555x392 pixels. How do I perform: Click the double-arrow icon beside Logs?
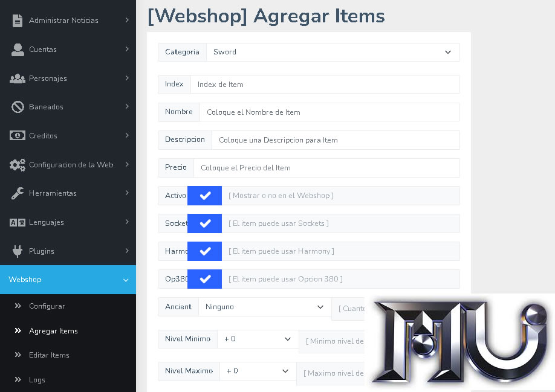coord(18,379)
